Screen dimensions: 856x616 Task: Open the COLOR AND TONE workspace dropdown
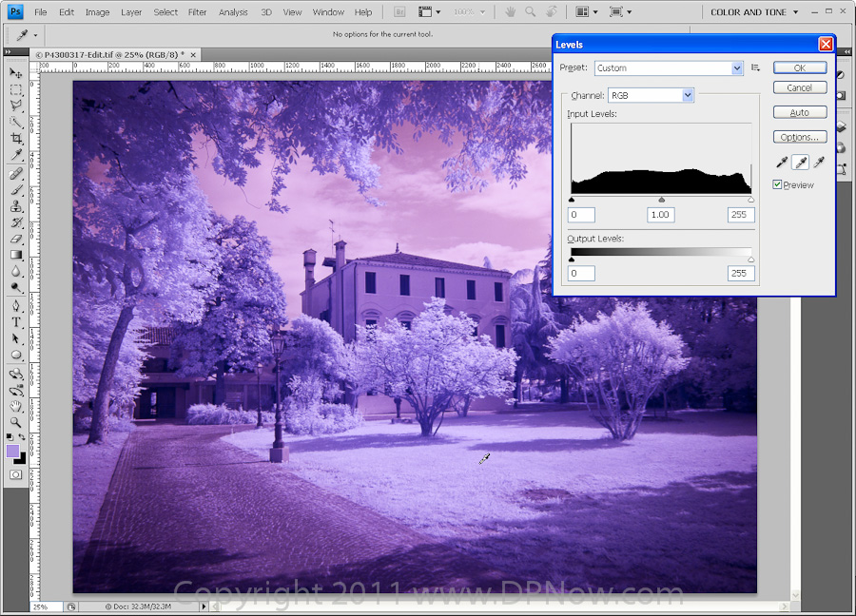point(755,12)
